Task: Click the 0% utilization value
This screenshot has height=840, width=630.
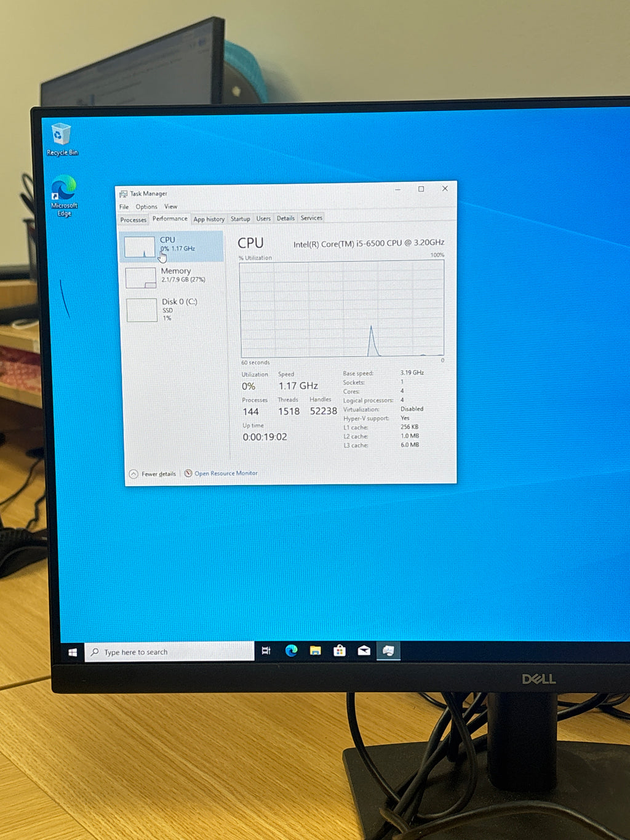Action: pos(249,386)
